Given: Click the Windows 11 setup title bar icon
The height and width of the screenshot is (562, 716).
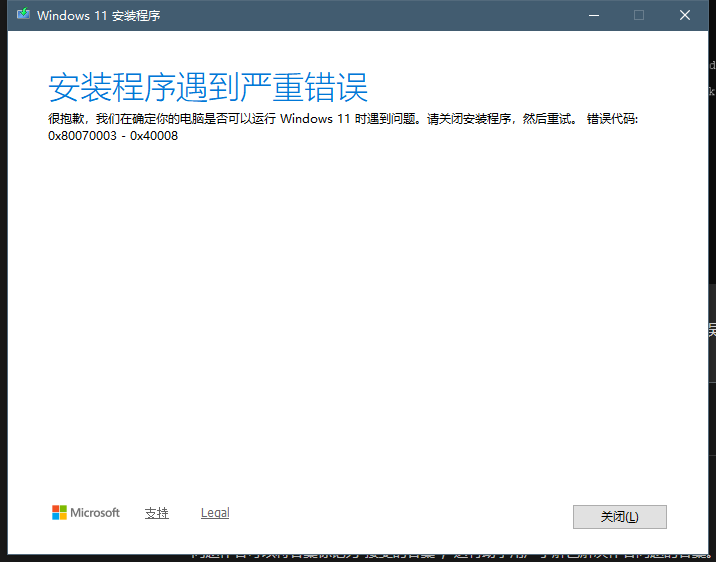Looking at the screenshot, I should coord(23,14).
